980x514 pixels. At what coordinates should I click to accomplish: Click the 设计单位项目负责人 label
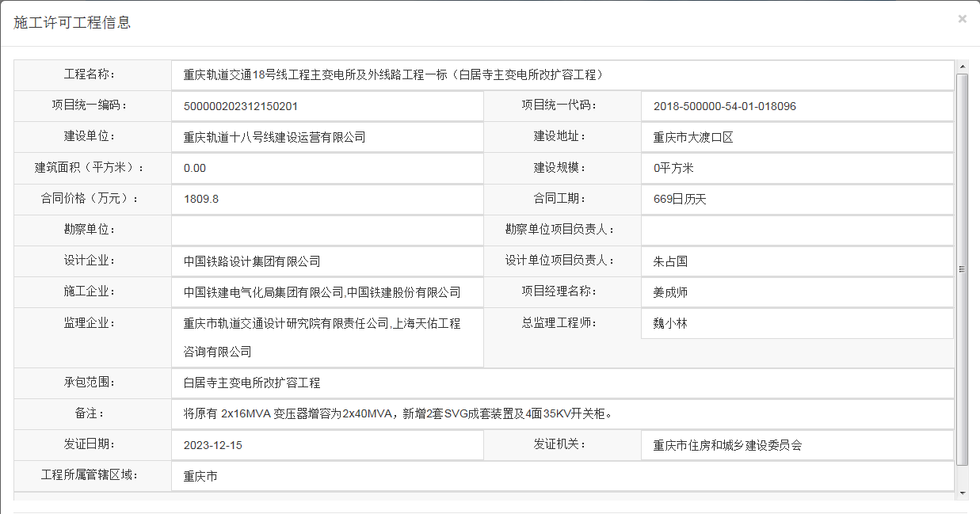point(560,260)
